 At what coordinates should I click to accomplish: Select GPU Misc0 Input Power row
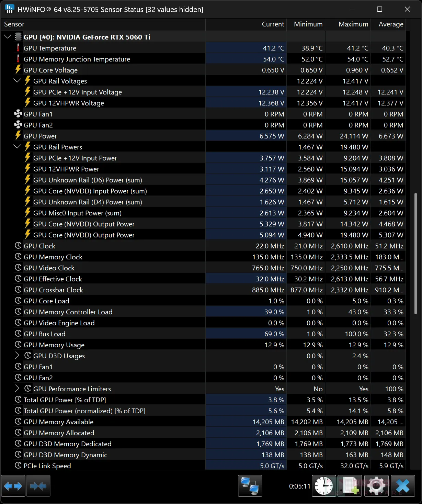pyautogui.click(x=203, y=213)
